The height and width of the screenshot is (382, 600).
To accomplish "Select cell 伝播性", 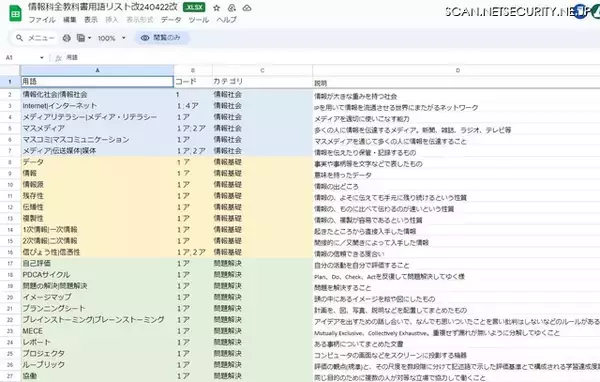I will 97,207.
